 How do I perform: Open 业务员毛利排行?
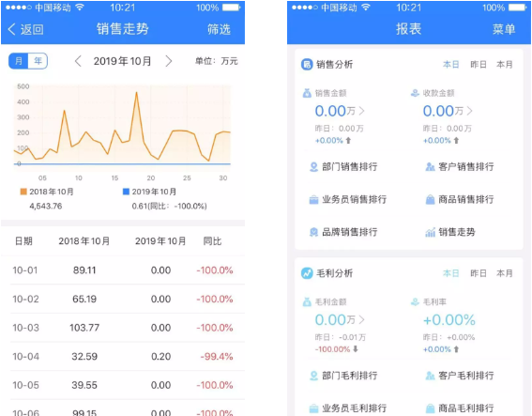[355, 408]
